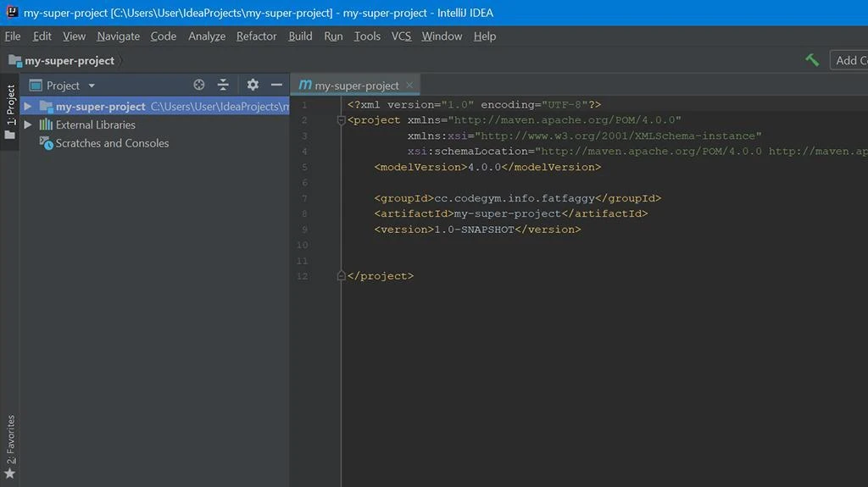Click the Collapse All icon in Project panel

(x=223, y=85)
